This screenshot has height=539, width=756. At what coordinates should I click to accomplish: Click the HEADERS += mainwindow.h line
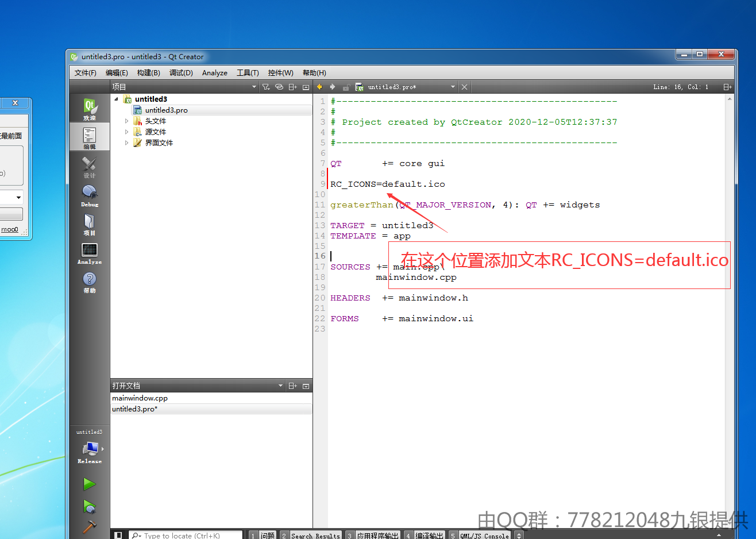tap(399, 298)
